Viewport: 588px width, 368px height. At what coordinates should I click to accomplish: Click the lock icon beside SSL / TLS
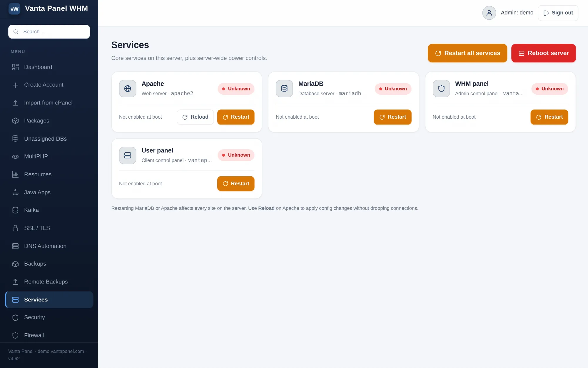point(15,228)
